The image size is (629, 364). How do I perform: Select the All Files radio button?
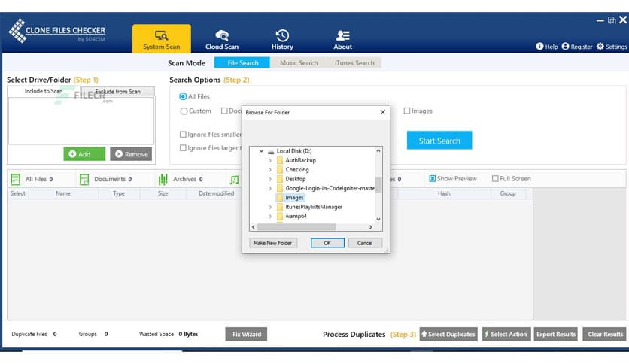[183, 96]
